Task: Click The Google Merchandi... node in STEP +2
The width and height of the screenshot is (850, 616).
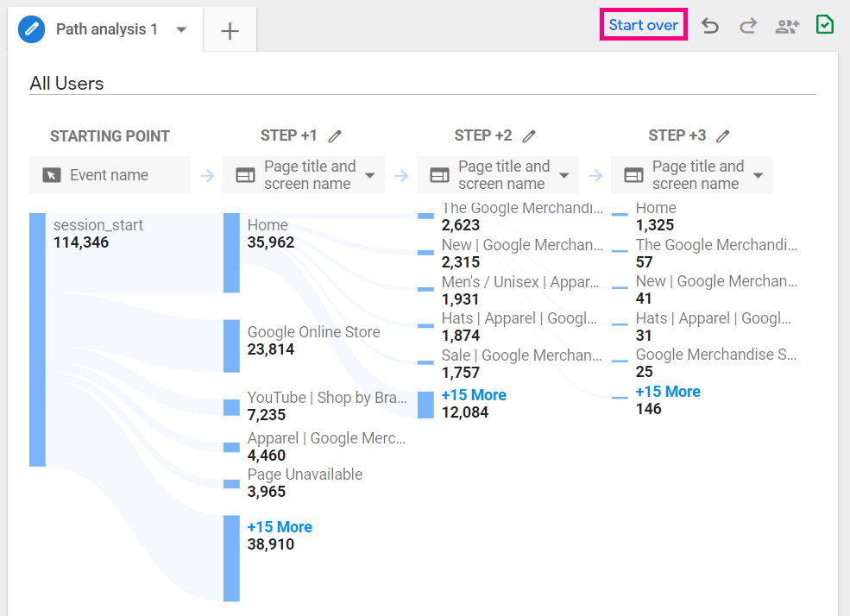Action: (x=522, y=208)
